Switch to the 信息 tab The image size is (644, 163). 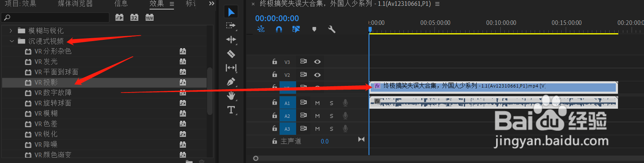point(121,4)
